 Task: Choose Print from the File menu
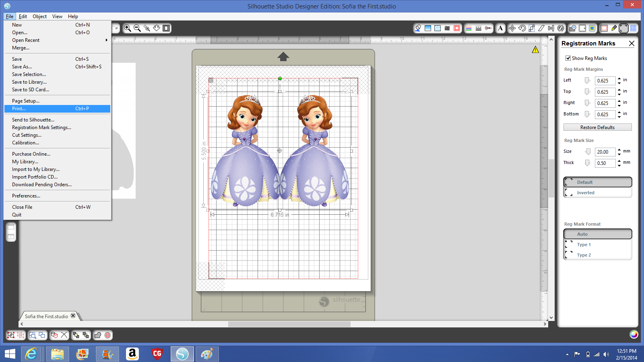57,109
